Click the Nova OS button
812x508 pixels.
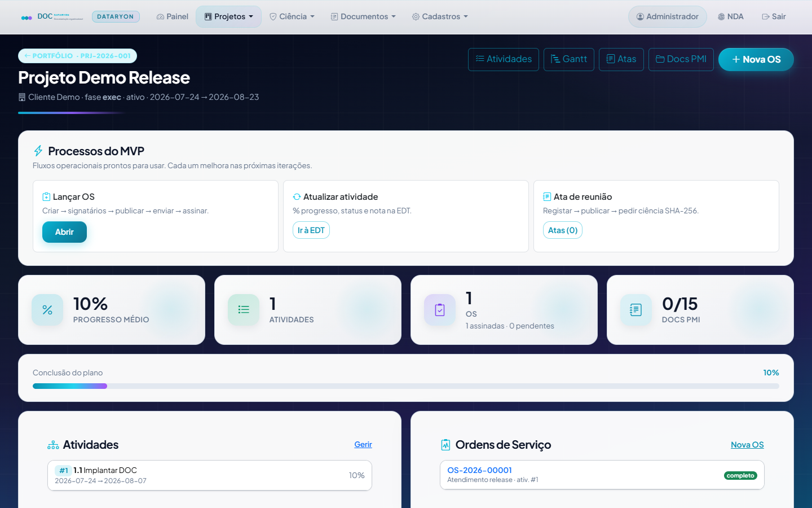tap(756, 59)
